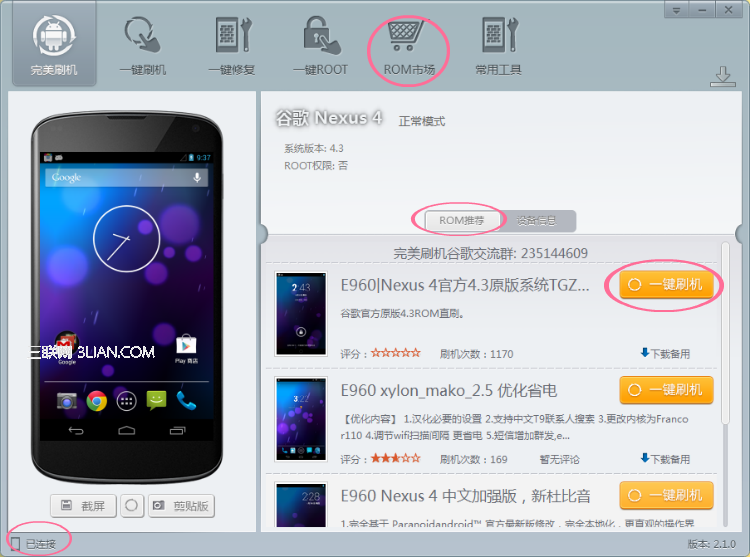
Task: Flash the Nexus 4 official 4.3 ROM with 一键刷机
Action: click(x=666, y=285)
